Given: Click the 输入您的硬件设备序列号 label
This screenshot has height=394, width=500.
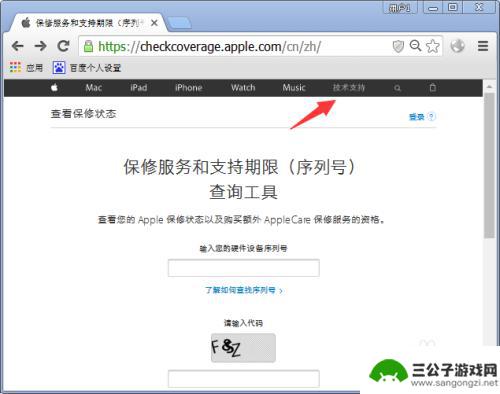Looking at the screenshot, I should coord(243,248).
